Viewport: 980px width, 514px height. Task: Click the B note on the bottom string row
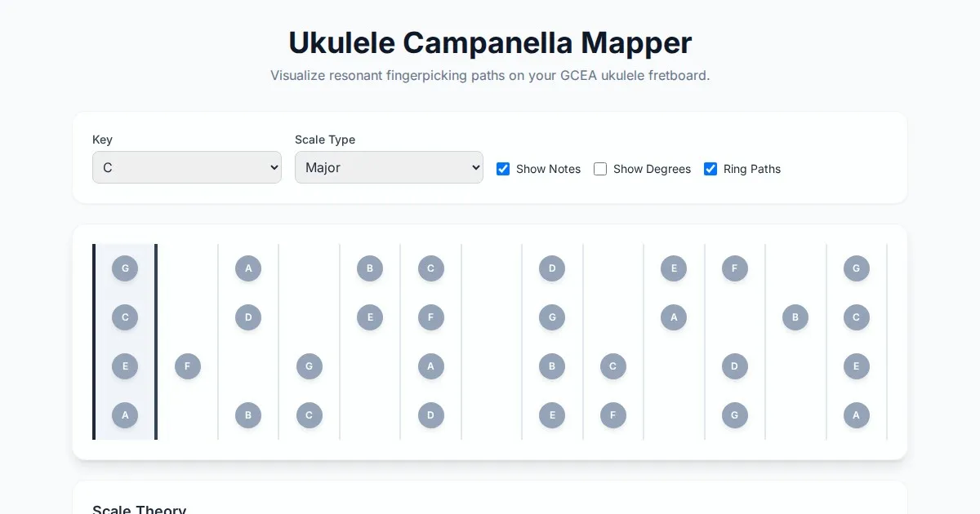coord(248,415)
